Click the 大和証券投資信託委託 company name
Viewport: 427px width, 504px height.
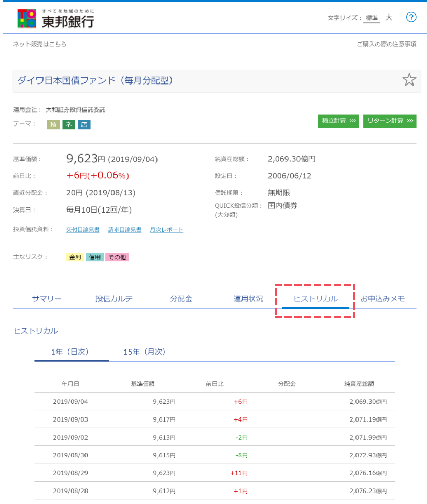pyautogui.click(x=76, y=109)
